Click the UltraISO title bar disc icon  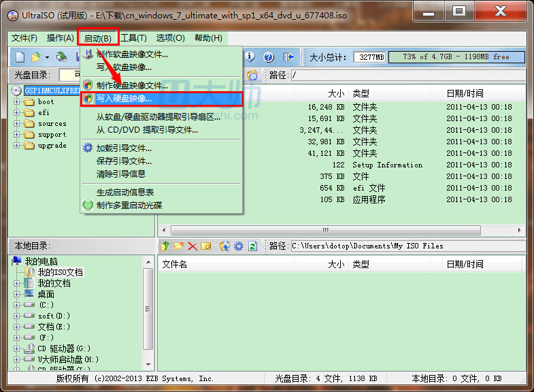coord(13,16)
